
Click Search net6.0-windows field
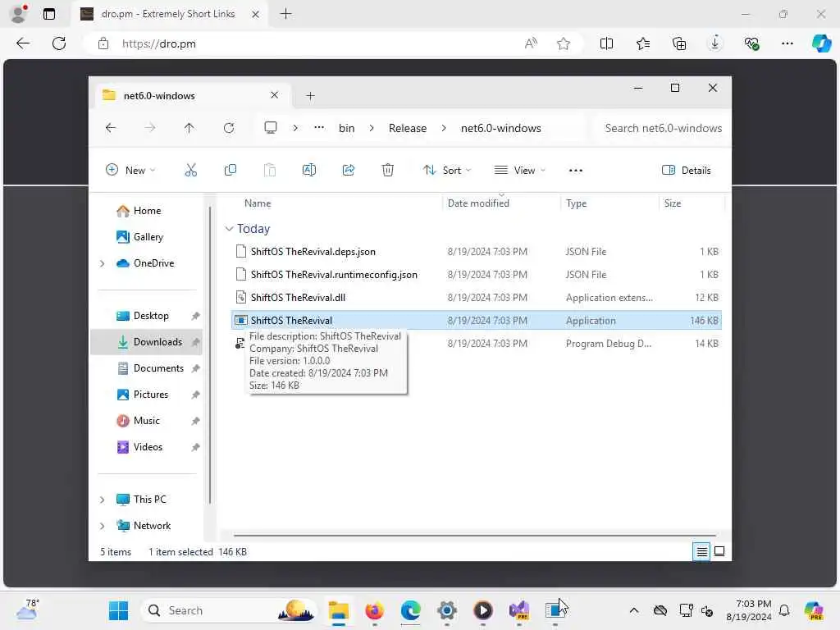click(x=663, y=128)
